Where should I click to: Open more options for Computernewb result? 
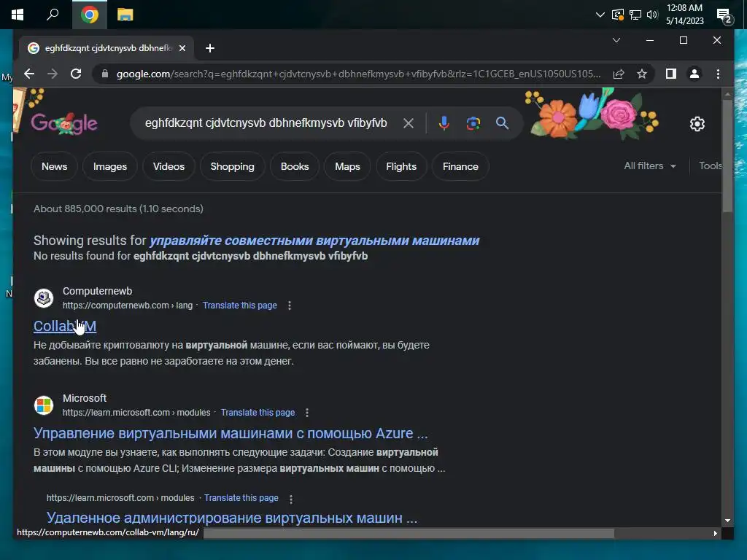[x=289, y=306]
